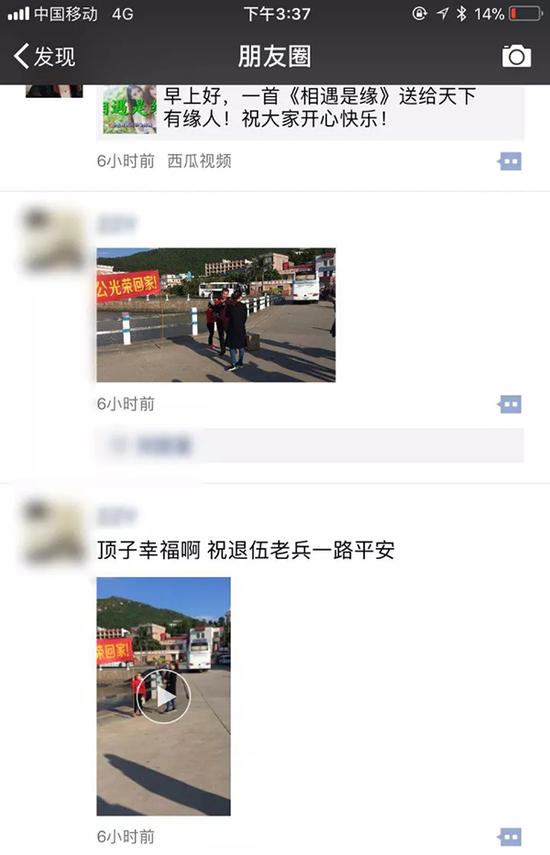Open comment menu on the bottom video post

[x=510, y=837]
